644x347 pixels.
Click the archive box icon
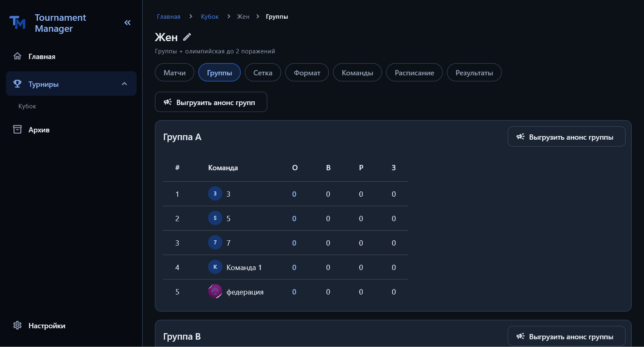(17, 130)
